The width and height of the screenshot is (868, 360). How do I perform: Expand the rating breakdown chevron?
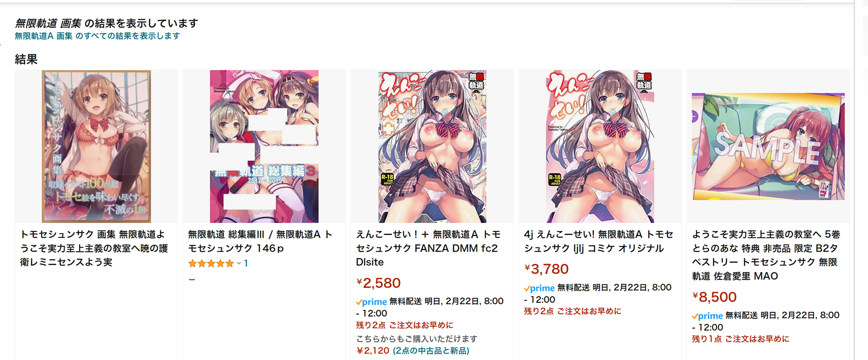[x=239, y=264]
